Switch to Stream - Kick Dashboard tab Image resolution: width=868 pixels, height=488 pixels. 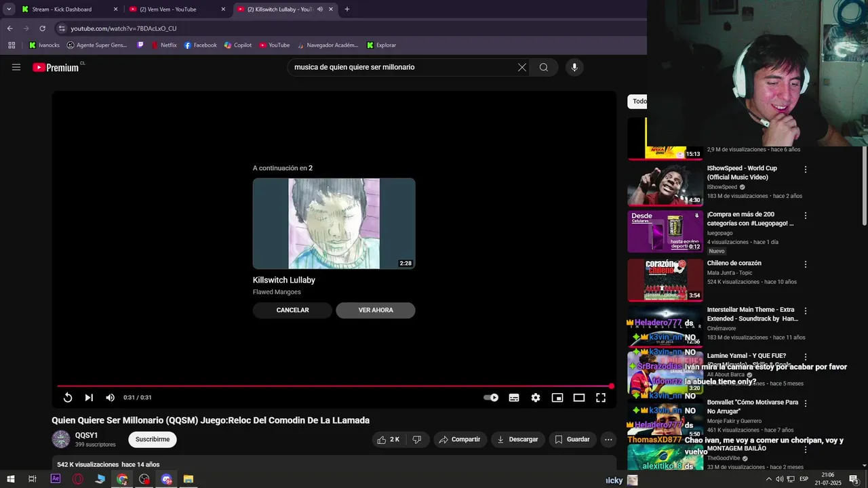(68, 9)
